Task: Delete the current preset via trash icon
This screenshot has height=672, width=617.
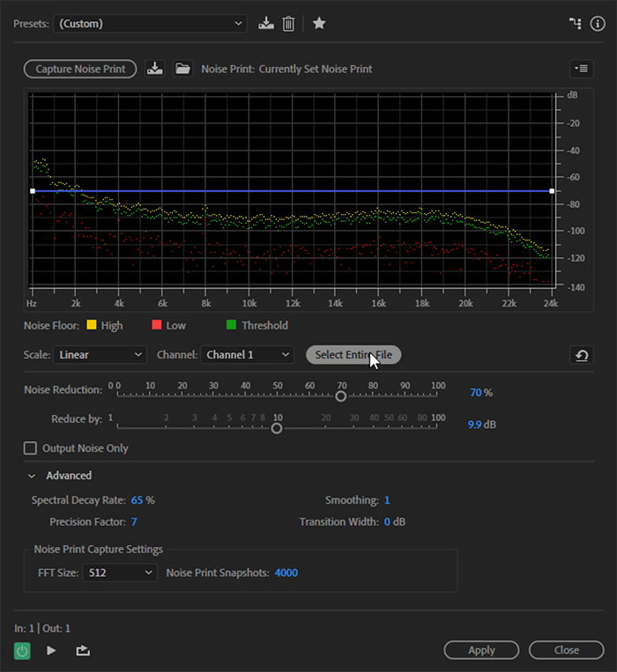Action: [288, 24]
